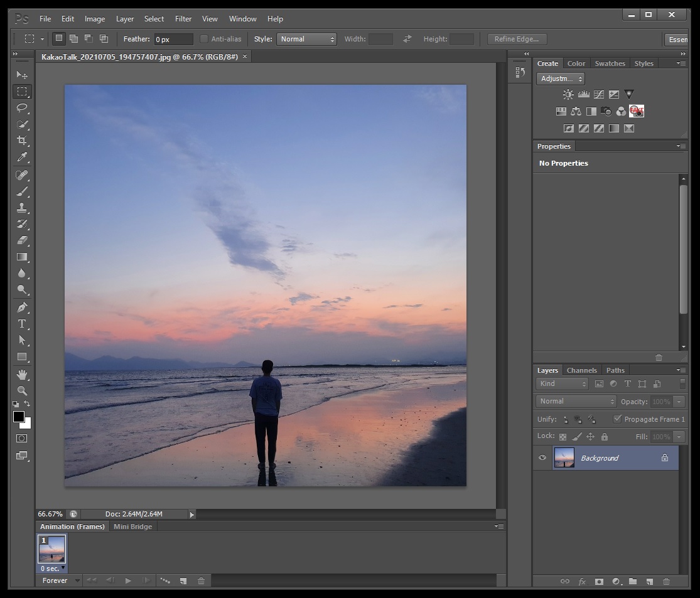Open tool preset picker arrow
Viewport: 700px width, 598px height.
[x=43, y=39]
